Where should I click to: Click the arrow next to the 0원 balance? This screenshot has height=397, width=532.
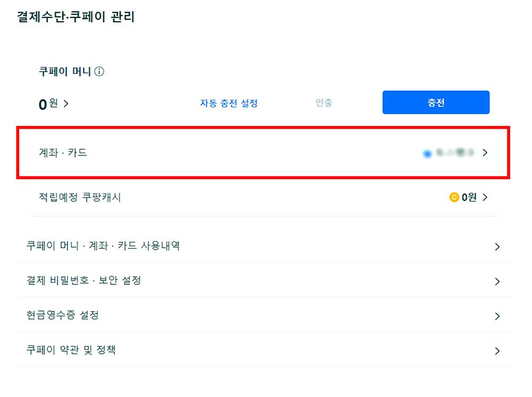coord(66,104)
